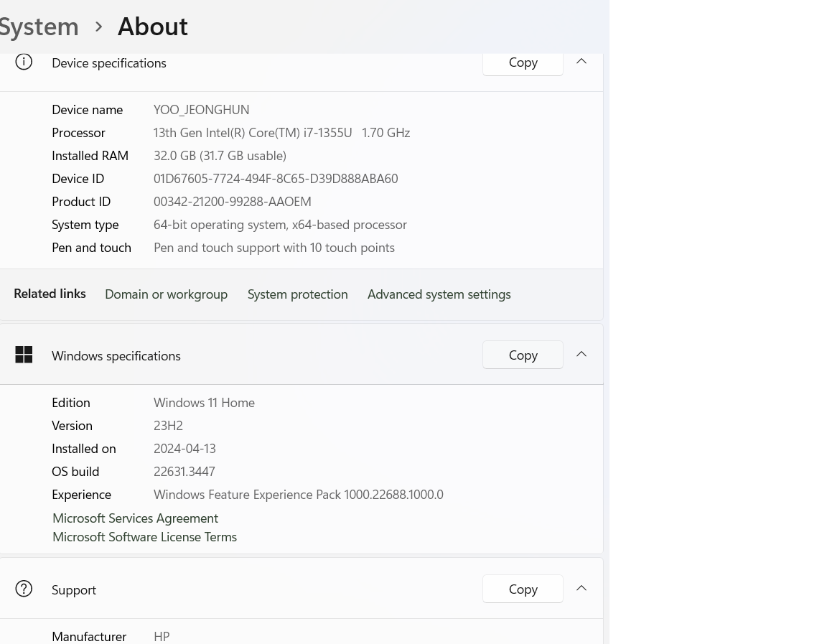Go back to System breadcrumb

pyautogui.click(x=39, y=27)
